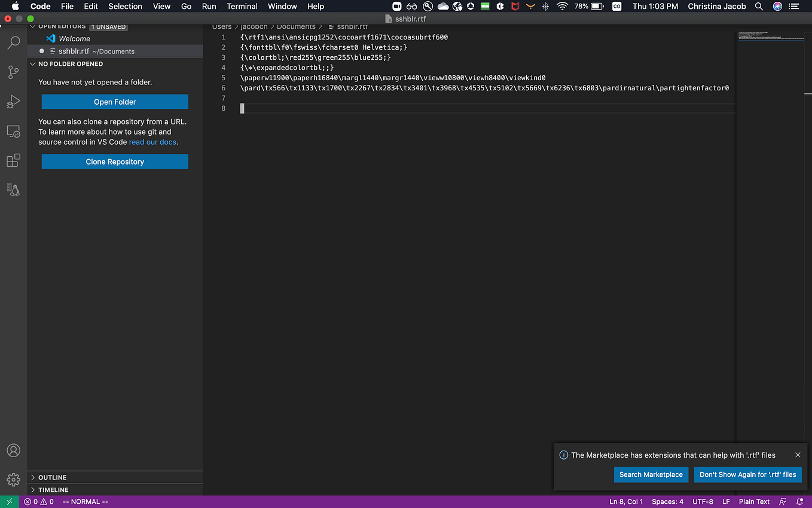Open the Run and Debug view

(13, 101)
